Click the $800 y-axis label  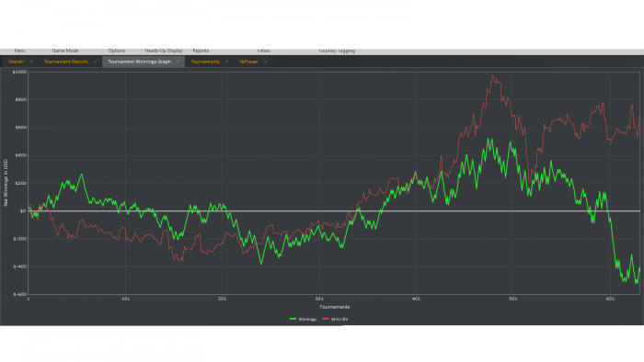tap(20, 99)
